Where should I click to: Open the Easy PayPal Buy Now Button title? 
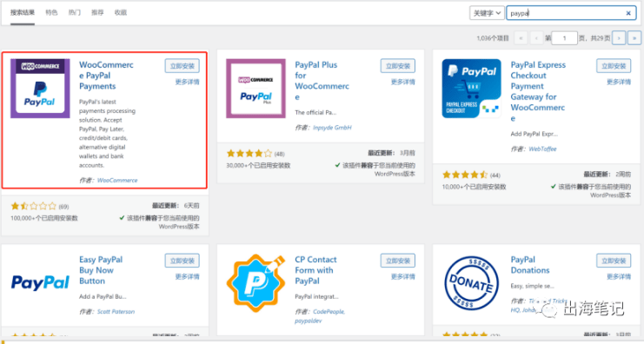tap(101, 270)
